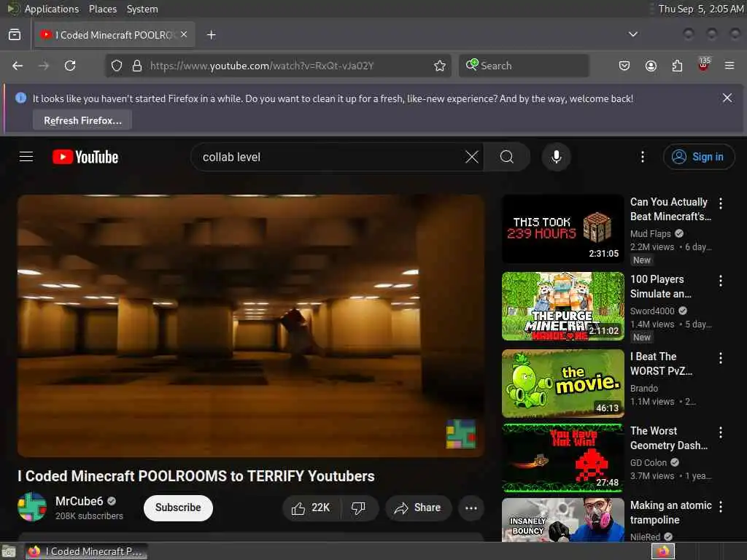Subscribe to MrCube6

point(178,507)
